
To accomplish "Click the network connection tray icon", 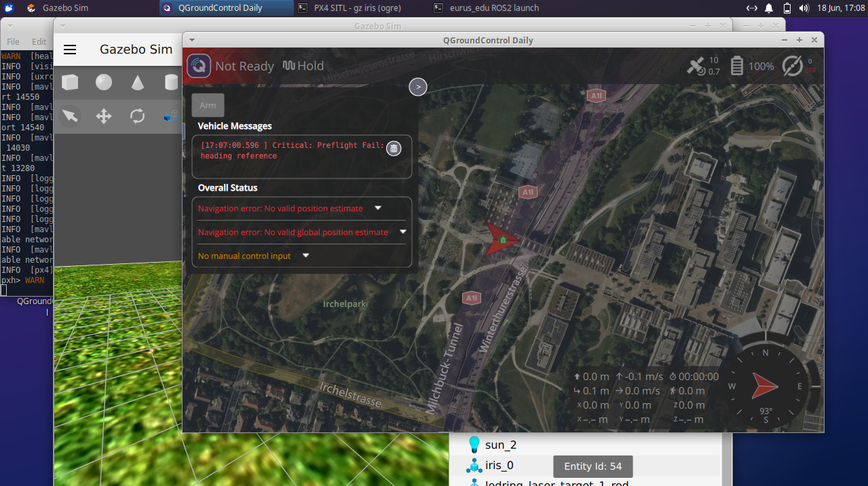I will 752,8.
